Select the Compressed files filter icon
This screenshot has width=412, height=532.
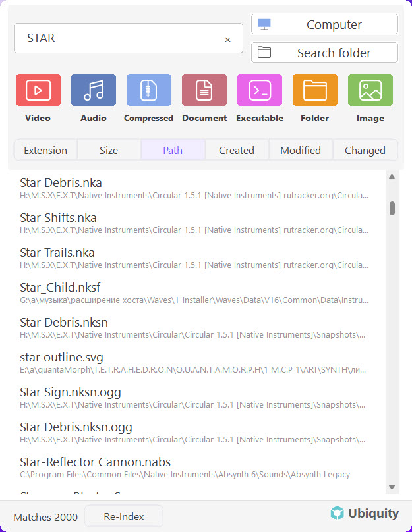pyautogui.click(x=149, y=90)
